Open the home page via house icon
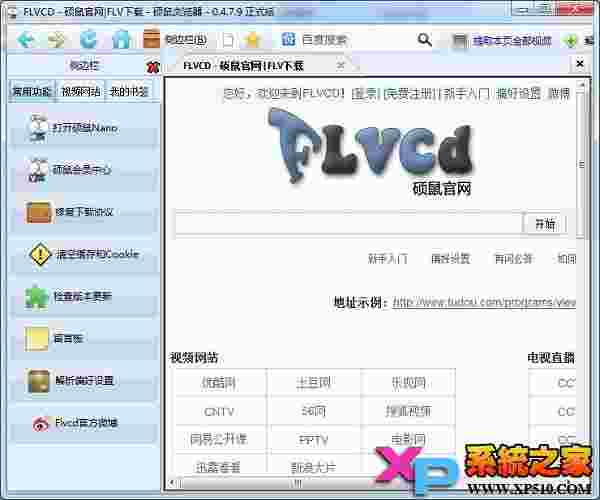The image size is (600, 500). (121, 39)
